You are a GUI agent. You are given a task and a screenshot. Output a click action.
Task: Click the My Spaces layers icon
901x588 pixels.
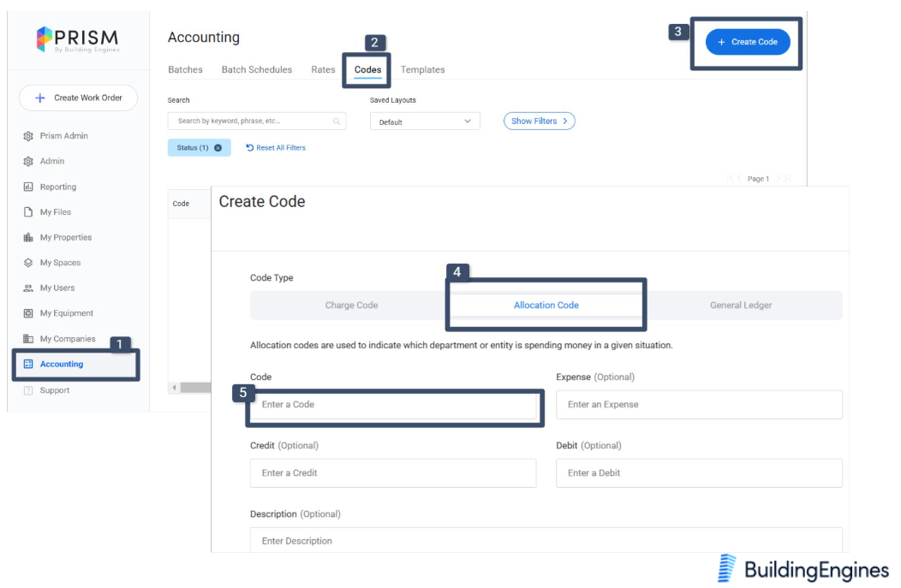pyautogui.click(x=28, y=263)
